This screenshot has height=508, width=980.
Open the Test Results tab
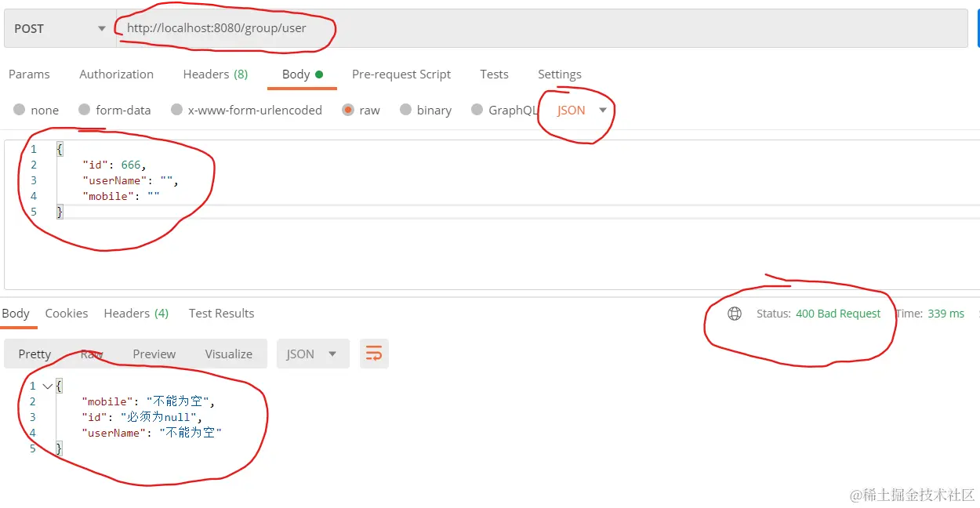point(221,314)
